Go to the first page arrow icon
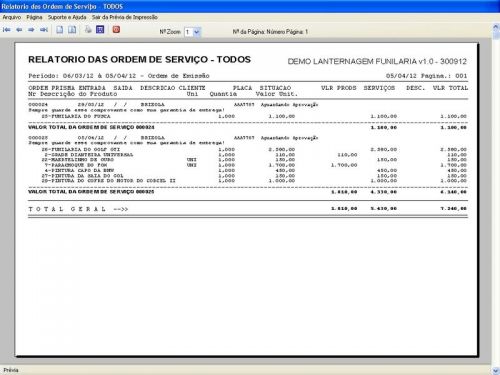This screenshot has width=500, height=375. 6,30
